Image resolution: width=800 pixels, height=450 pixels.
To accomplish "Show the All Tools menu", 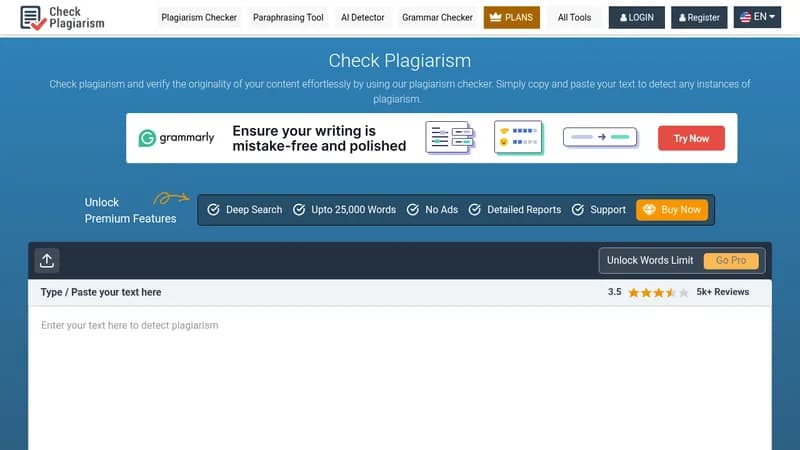I will click(x=574, y=17).
